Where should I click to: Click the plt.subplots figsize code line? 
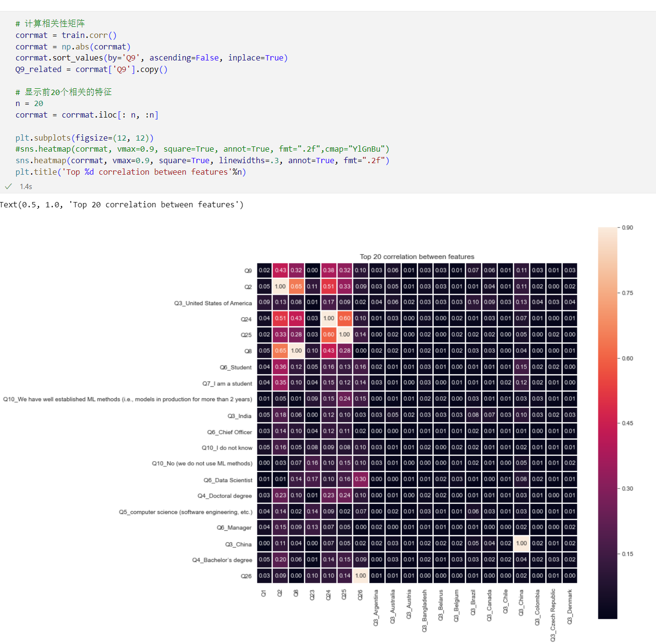(85, 138)
